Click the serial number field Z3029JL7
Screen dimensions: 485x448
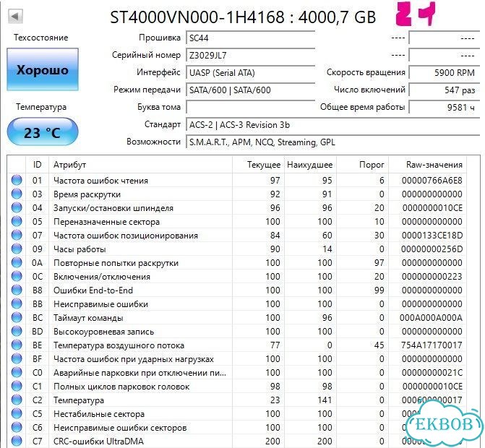[x=250, y=56]
